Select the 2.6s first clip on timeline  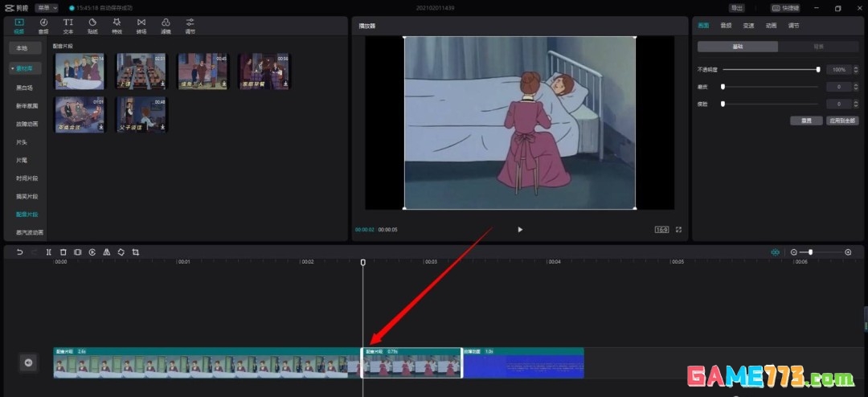[207, 362]
